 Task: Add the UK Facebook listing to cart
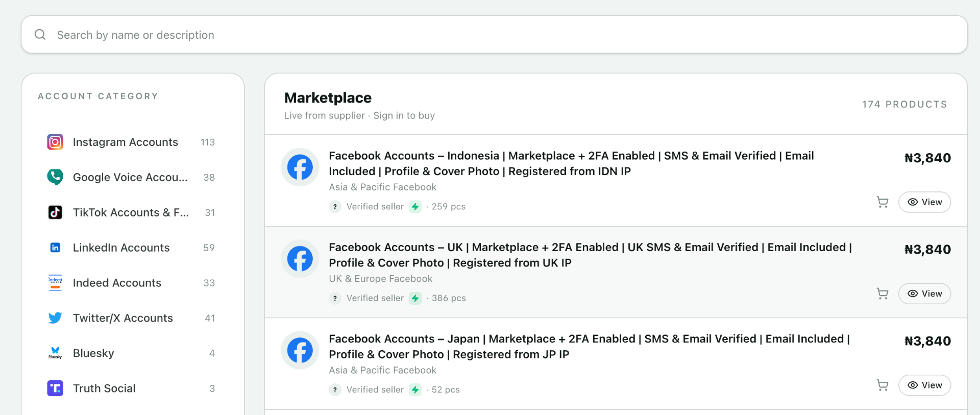click(x=883, y=294)
